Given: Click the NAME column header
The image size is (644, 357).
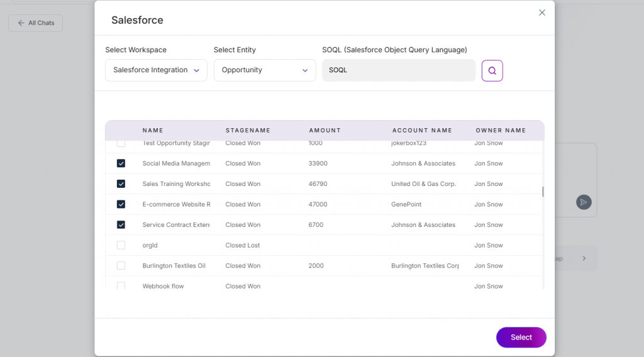Looking at the screenshot, I should pyautogui.click(x=153, y=131).
